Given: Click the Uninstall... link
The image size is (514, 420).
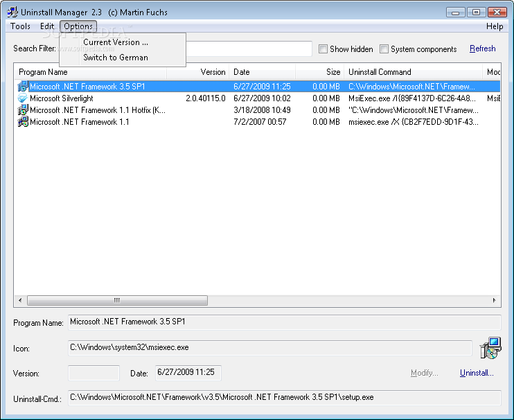Looking at the screenshot, I should tap(477, 373).
